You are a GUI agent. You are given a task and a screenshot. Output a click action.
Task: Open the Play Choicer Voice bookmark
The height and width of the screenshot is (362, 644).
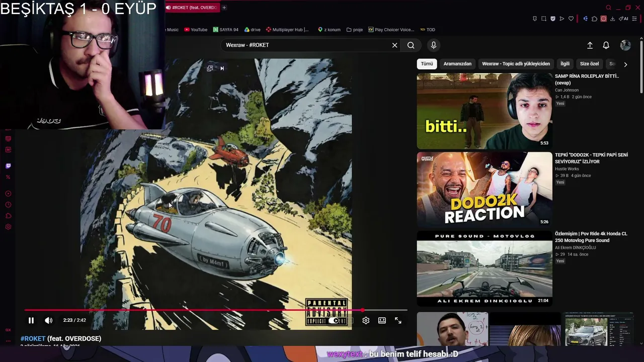click(391, 30)
